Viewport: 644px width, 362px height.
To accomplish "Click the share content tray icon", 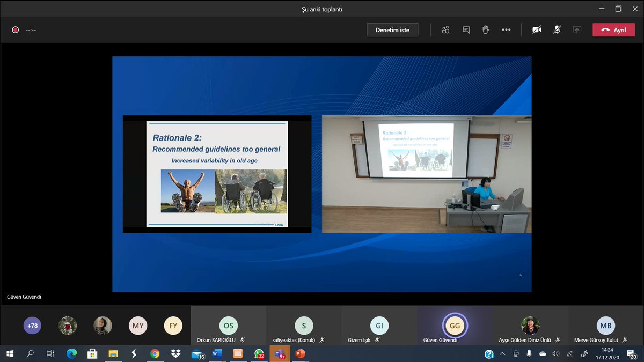I will coord(577,30).
